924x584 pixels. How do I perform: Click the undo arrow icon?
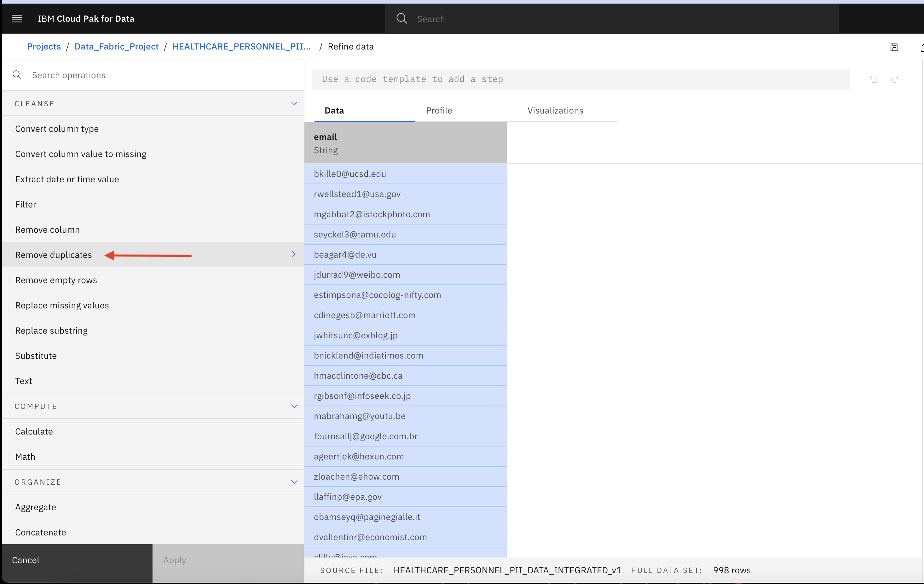(x=874, y=79)
